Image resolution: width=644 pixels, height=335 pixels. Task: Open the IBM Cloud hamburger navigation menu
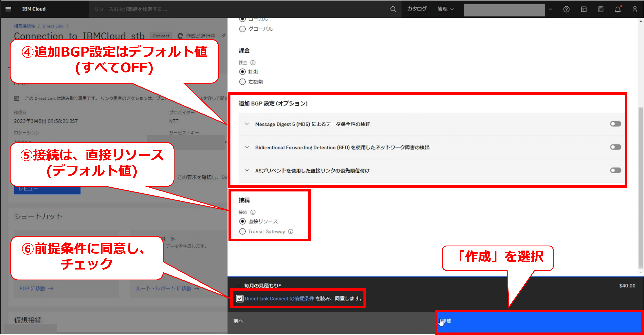point(8,9)
